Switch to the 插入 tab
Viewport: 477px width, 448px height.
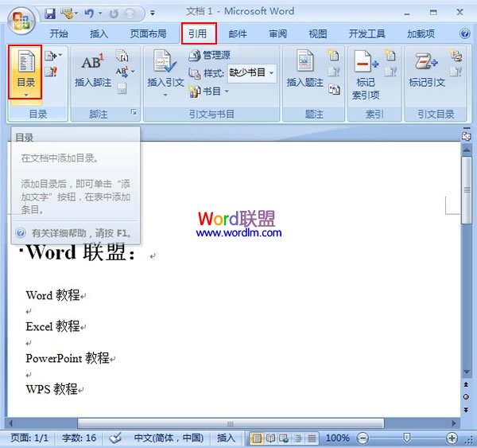(99, 33)
